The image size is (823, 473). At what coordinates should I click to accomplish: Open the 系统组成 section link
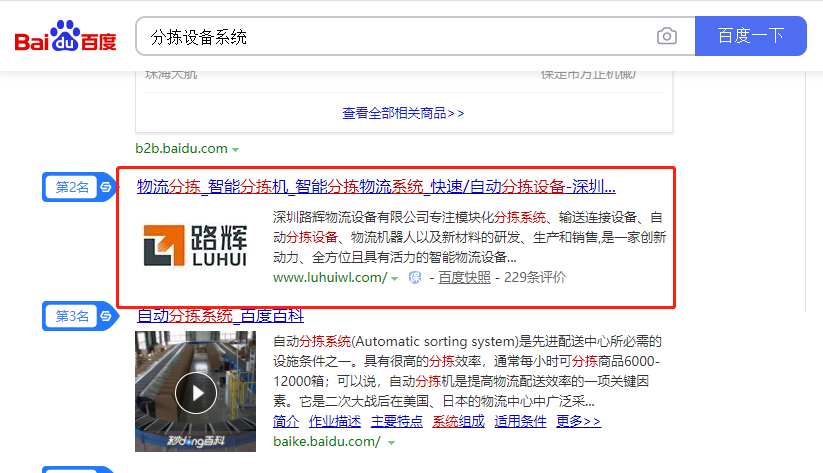click(x=459, y=421)
